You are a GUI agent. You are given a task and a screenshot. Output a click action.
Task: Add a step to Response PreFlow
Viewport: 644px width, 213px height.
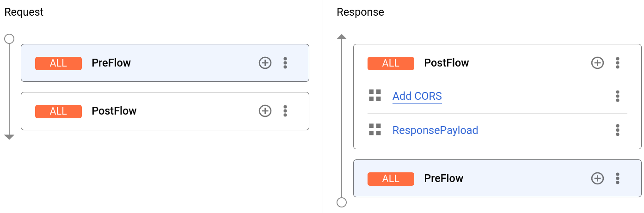click(598, 178)
